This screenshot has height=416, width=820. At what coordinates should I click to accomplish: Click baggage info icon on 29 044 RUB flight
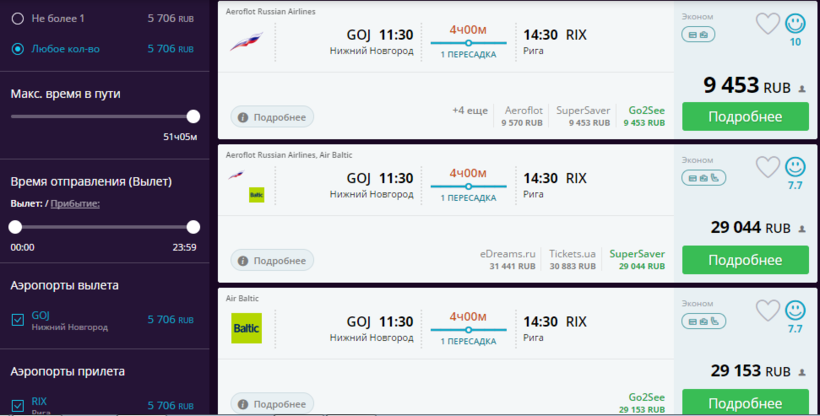[697, 178]
